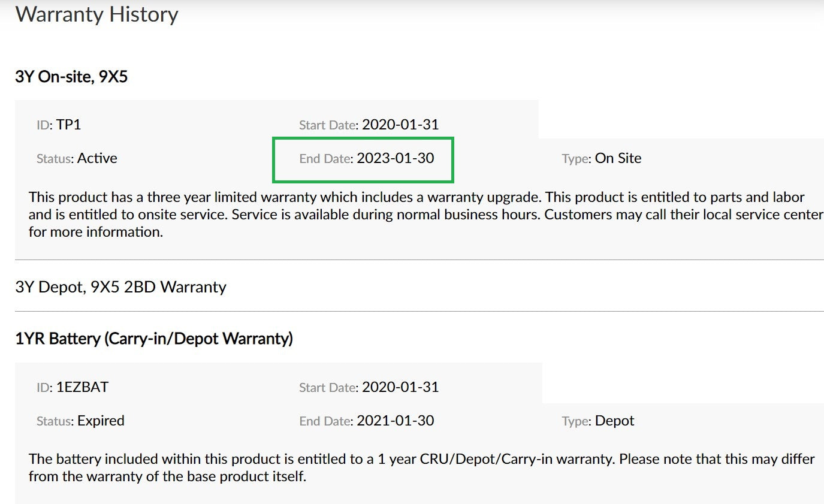Collapse the 3Y On-site, 9X5 section
The image size is (824, 504).
click(x=71, y=77)
